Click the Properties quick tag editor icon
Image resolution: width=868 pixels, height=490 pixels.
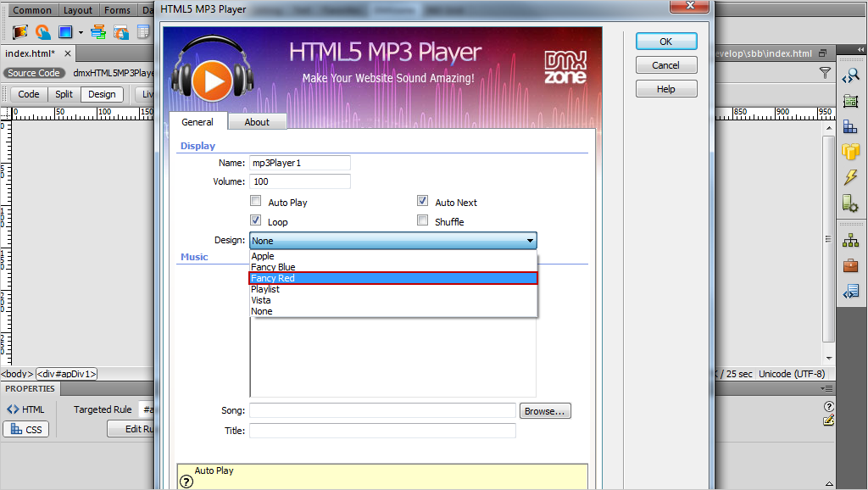tap(829, 420)
